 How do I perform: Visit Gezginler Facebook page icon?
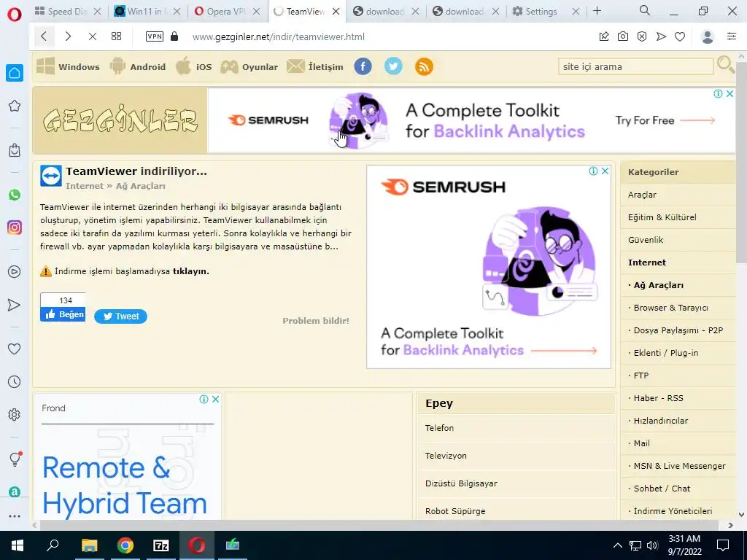pos(363,66)
